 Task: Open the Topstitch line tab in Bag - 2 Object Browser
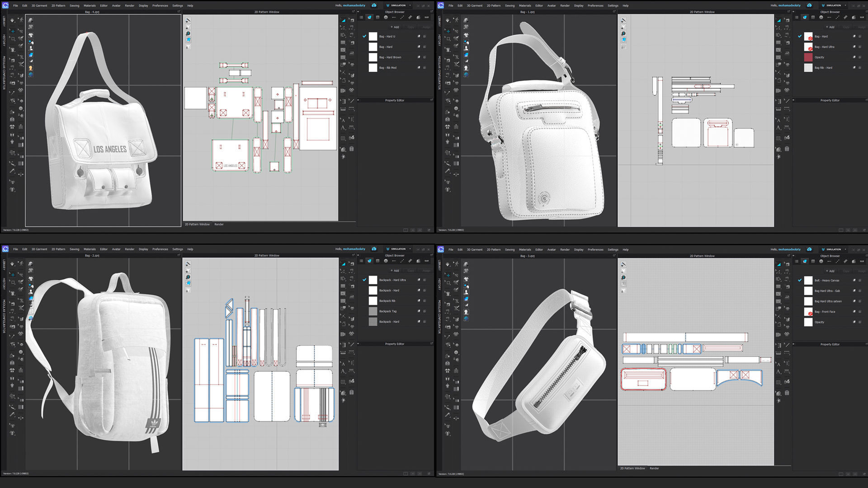402,261
